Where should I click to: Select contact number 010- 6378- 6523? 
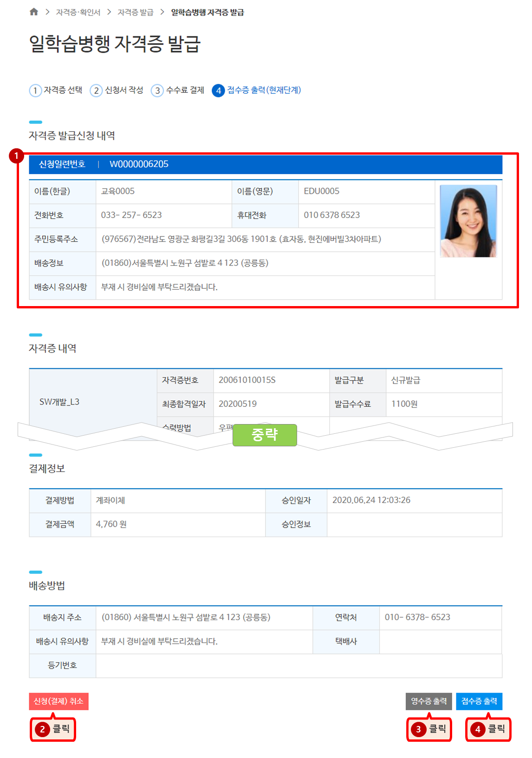417,617
